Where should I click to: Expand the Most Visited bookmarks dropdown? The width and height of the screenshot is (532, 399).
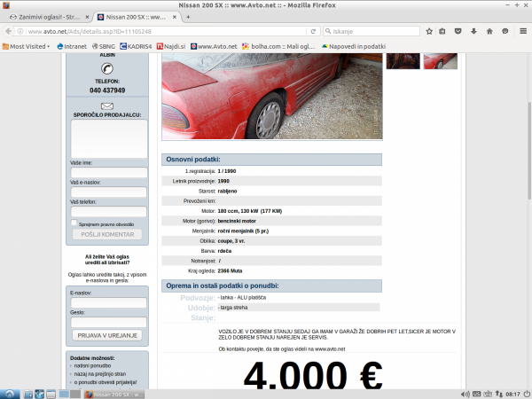27,45
